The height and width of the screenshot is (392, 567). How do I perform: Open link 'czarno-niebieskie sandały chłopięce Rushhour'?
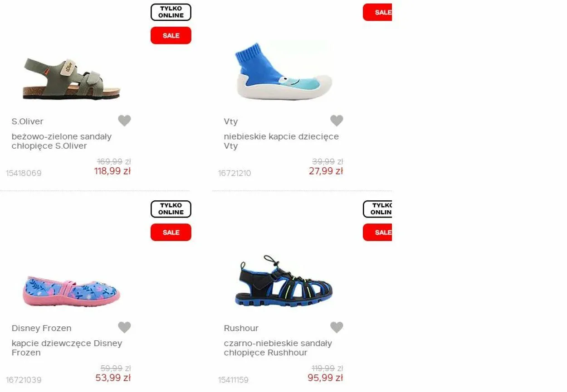[278, 348]
